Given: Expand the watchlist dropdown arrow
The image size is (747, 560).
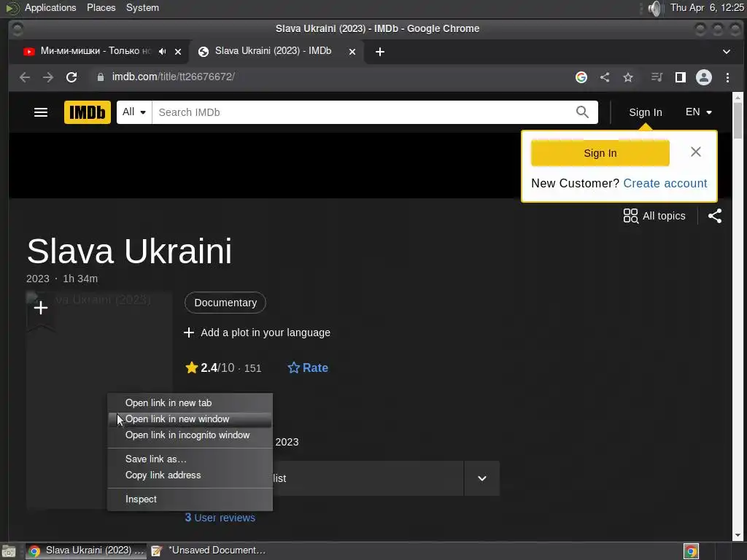Looking at the screenshot, I should coord(481,478).
